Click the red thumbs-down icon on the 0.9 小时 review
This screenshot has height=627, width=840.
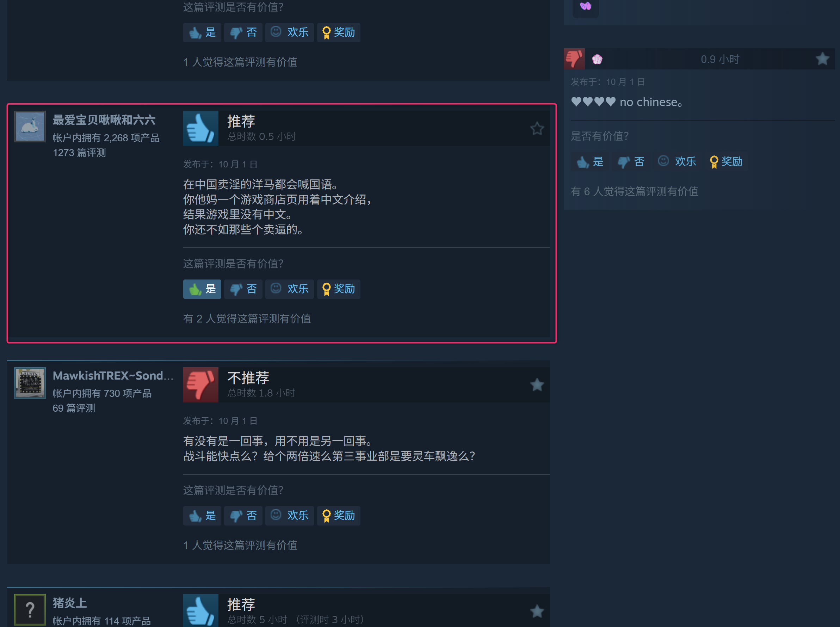pyautogui.click(x=574, y=59)
